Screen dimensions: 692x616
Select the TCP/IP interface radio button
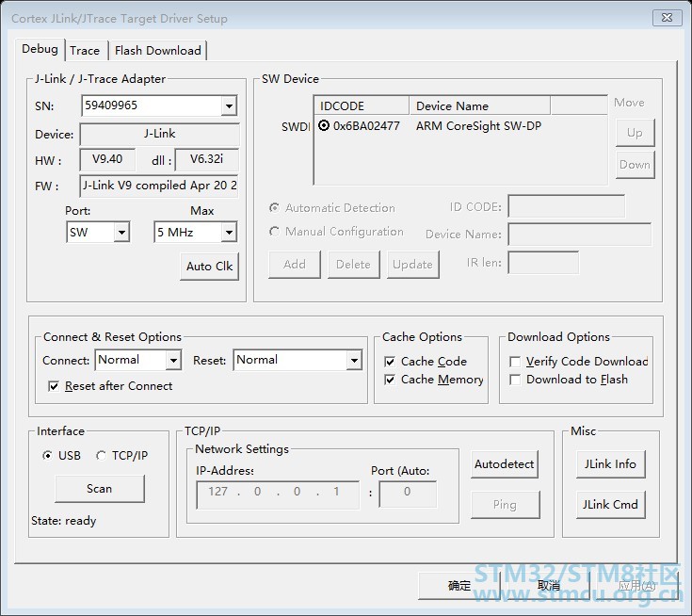click(x=101, y=455)
